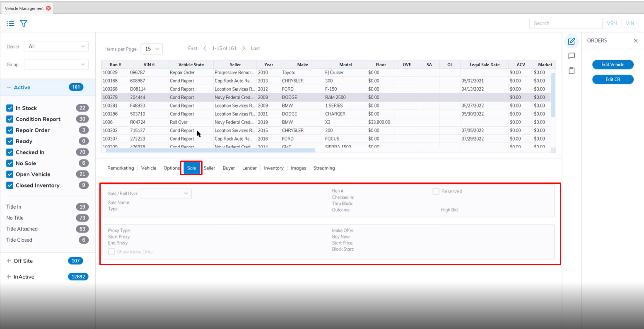The height and width of the screenshot is (329, 644).
Task: Click the Edit Vehicle button
Action: coord(613,65)
